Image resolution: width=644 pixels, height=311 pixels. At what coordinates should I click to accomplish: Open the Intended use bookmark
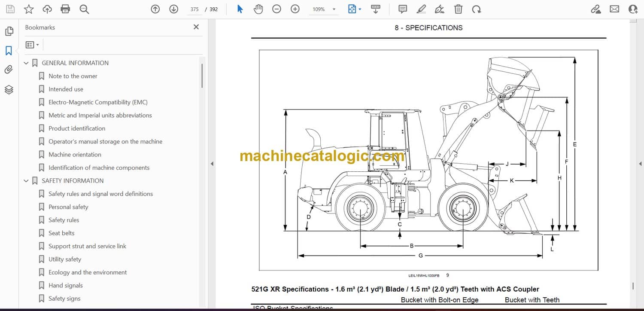point(66,89)
